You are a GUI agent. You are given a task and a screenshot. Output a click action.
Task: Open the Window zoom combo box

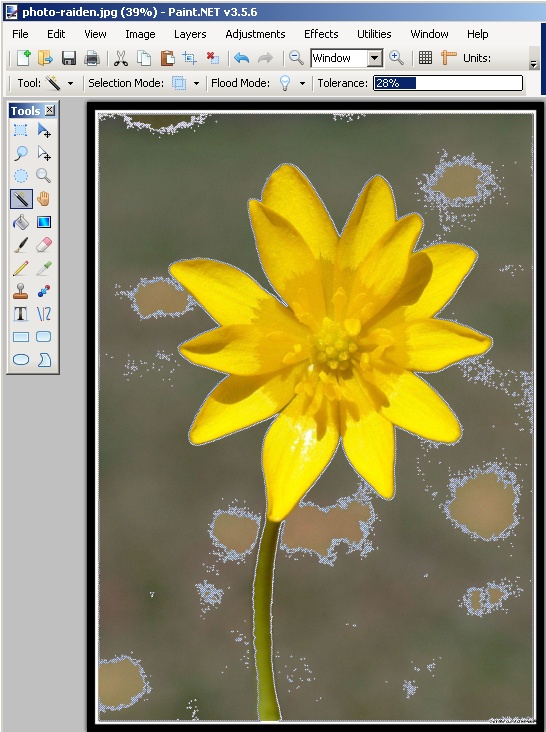point(346,58)
